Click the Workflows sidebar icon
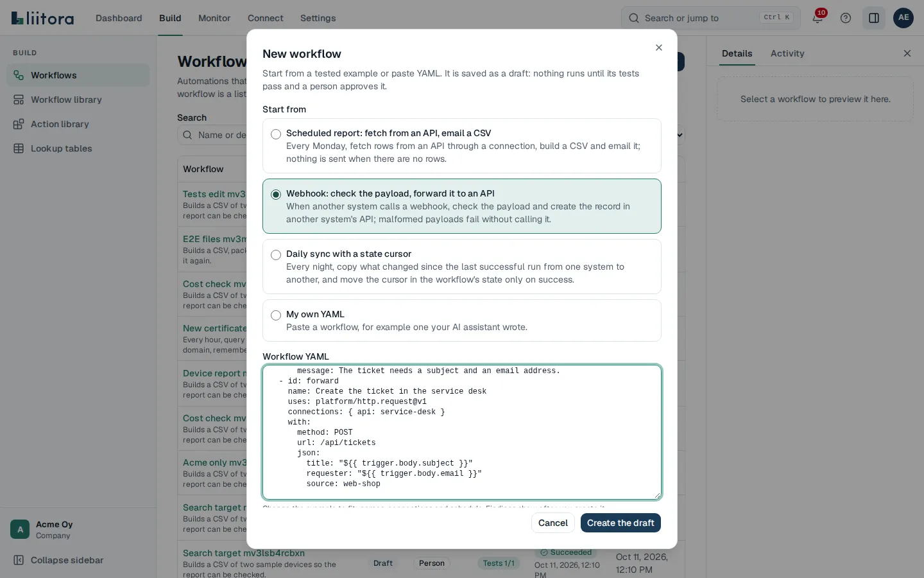 coord(19,75)
